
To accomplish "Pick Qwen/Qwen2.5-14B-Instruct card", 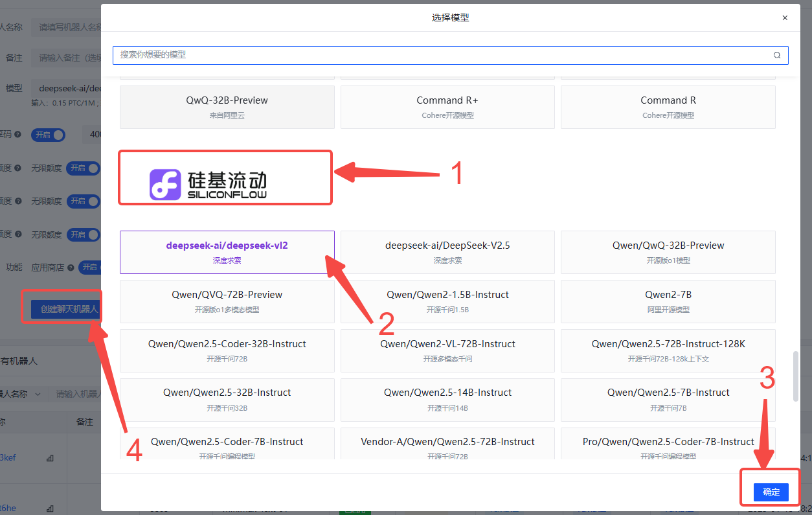I will [447, 400].
